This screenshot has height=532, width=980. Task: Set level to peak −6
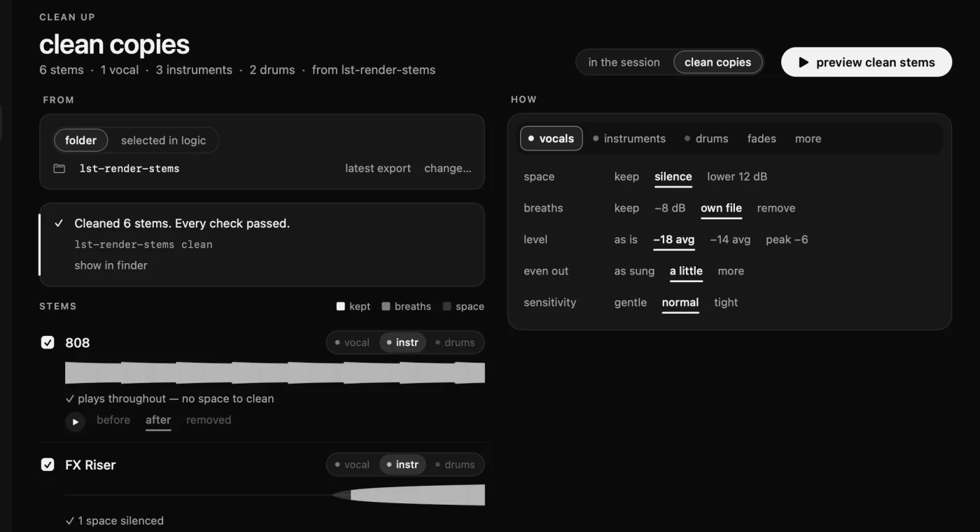tap(787, 239)
